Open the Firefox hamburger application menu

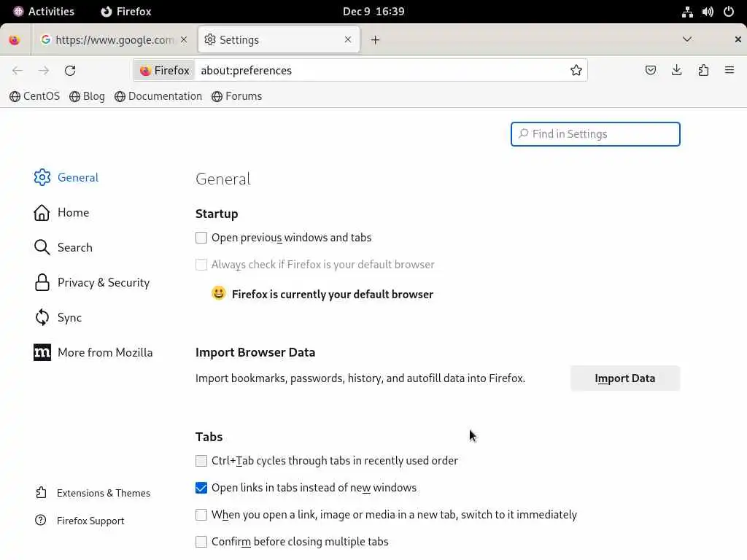point(729,70)
